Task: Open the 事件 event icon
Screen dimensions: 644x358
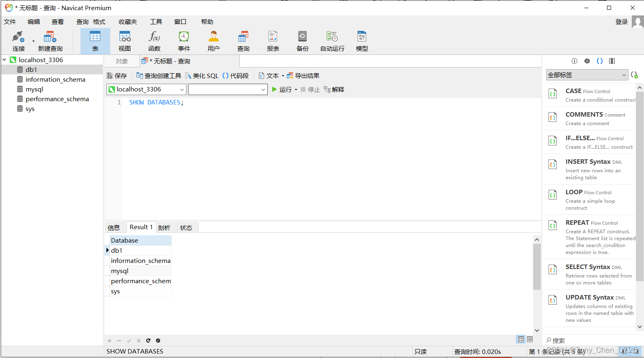Action: pos(184,41)
